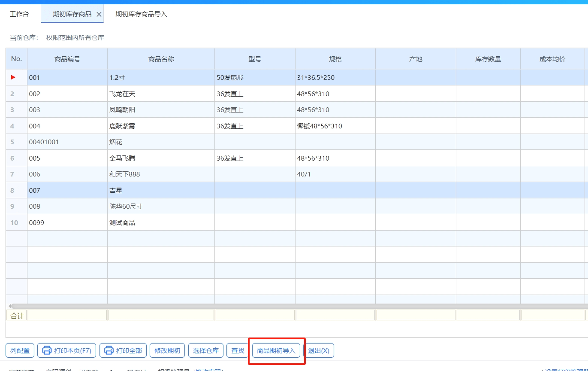Click the 产地 column header
Screen dimensions: 588x371
416,59
